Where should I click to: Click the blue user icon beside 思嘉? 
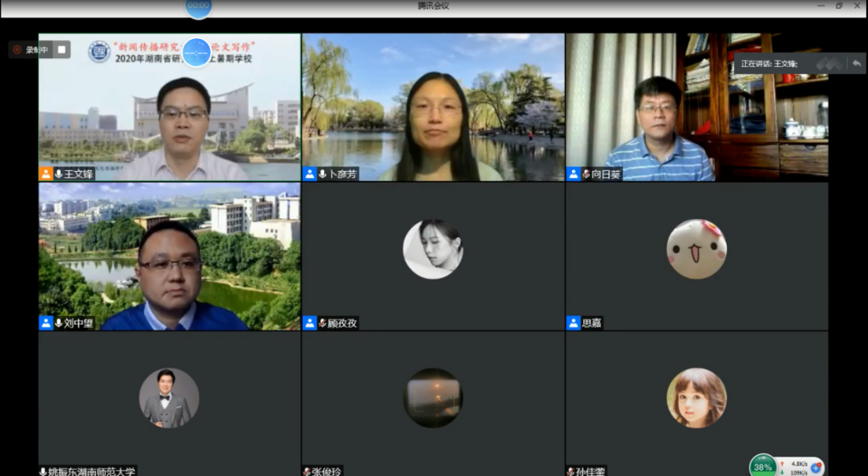573,323
